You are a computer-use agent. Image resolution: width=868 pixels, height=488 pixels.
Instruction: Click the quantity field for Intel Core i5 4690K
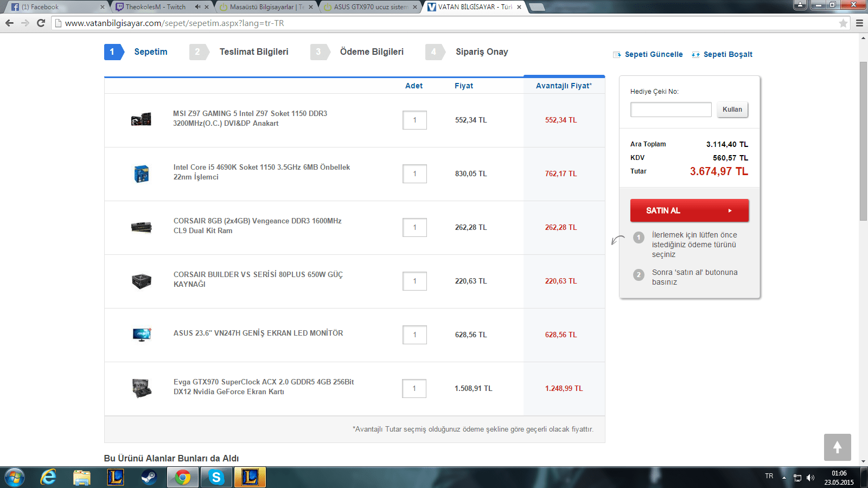click(414, 174)
